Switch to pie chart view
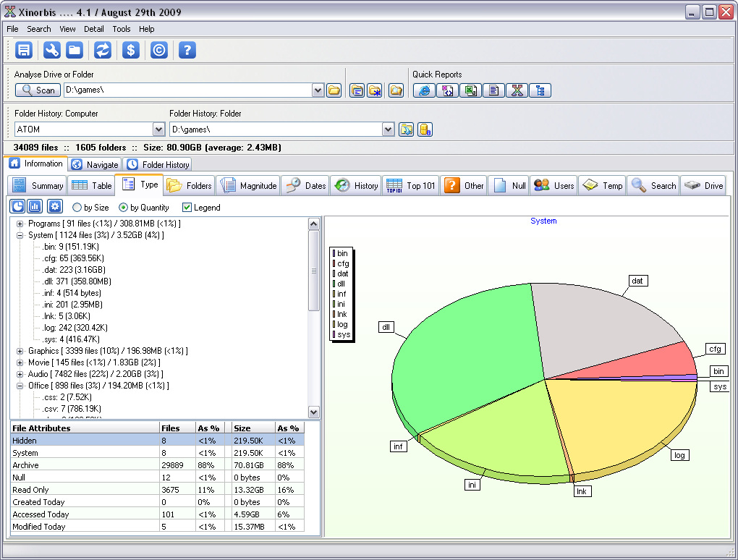 point(17,207)
